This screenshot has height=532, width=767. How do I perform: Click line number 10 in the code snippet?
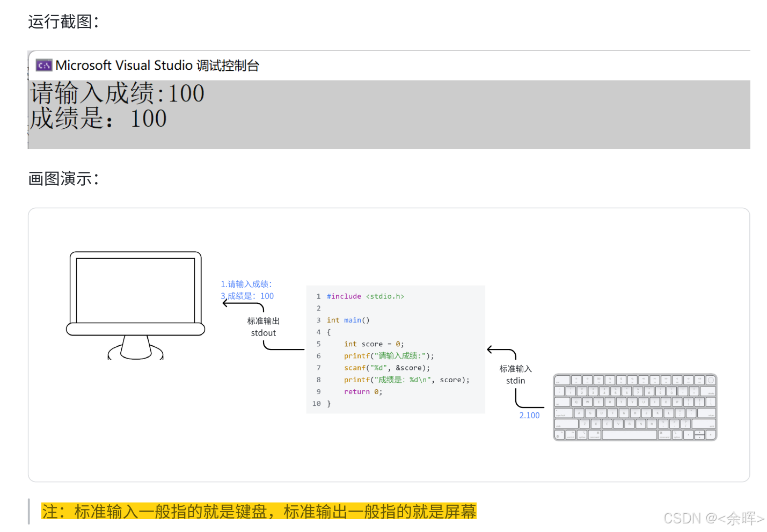pos(317,404)
